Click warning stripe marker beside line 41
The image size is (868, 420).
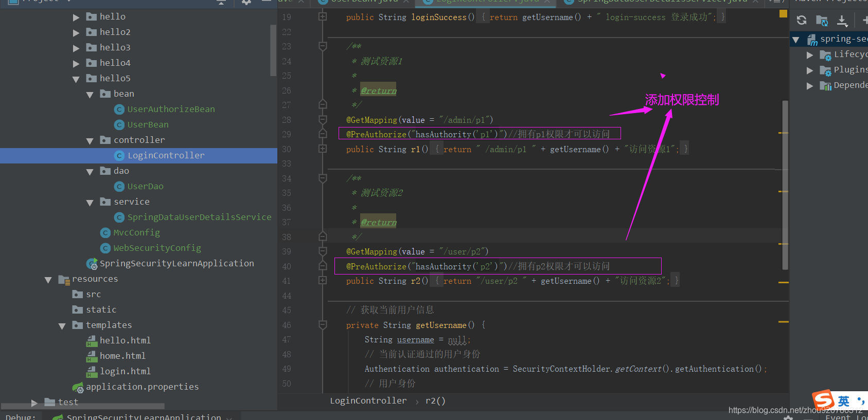784,282
